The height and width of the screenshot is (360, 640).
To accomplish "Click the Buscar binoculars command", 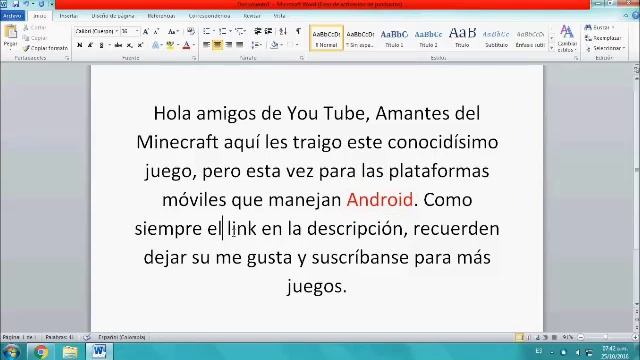I will pos(599,27).
